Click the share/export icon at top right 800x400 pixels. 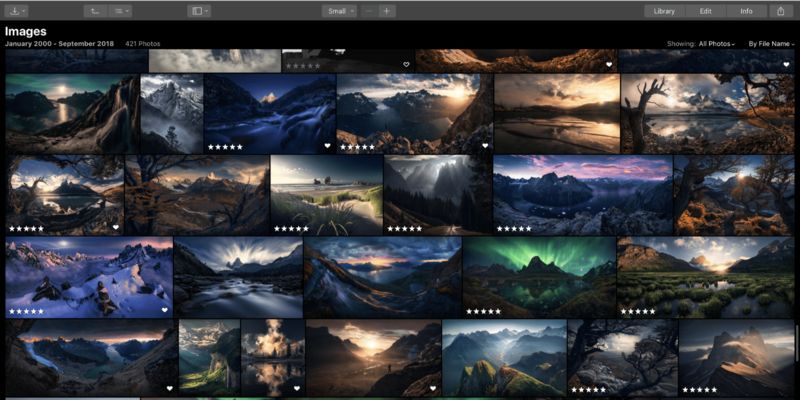[780, 11]
